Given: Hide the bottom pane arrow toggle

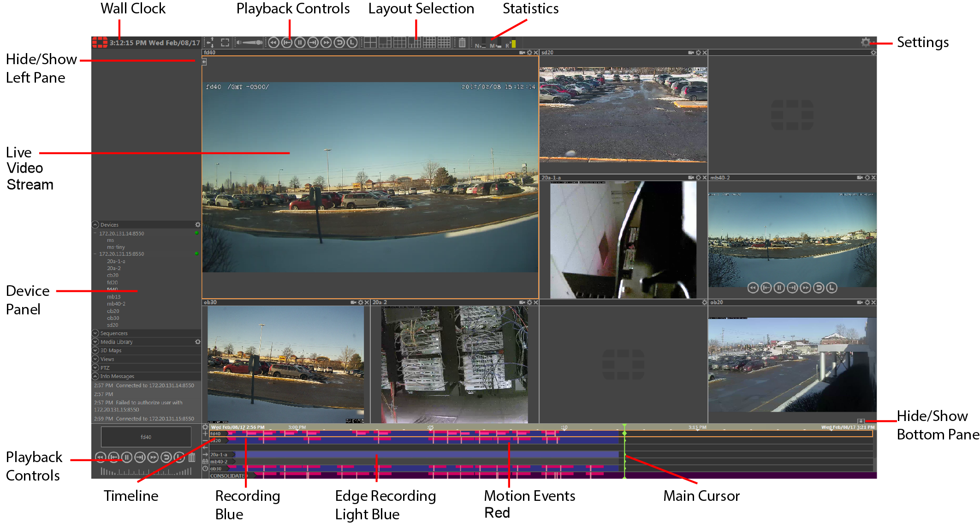Looking at the screenshot, I should (861, 421).
